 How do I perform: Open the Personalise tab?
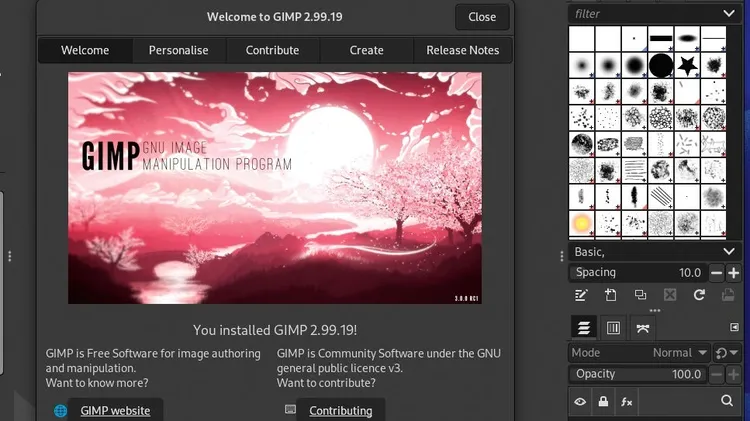click(178, 50)
